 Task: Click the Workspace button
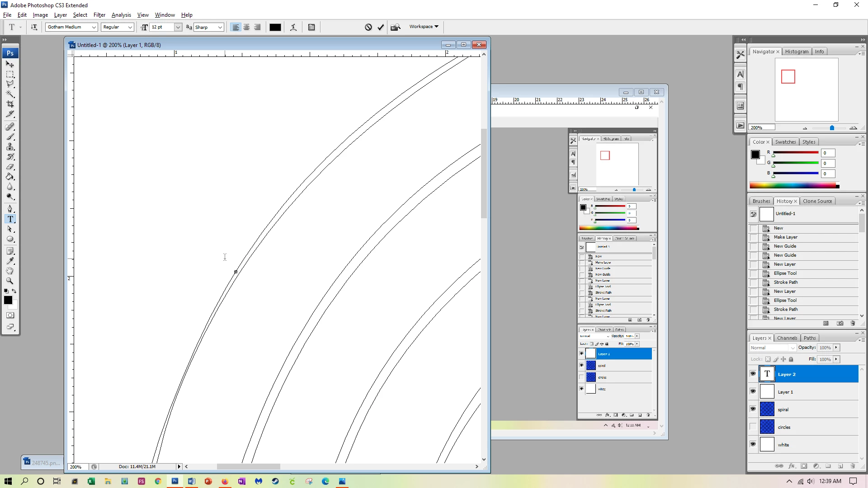pyautogui.click(x=424, y=27)
